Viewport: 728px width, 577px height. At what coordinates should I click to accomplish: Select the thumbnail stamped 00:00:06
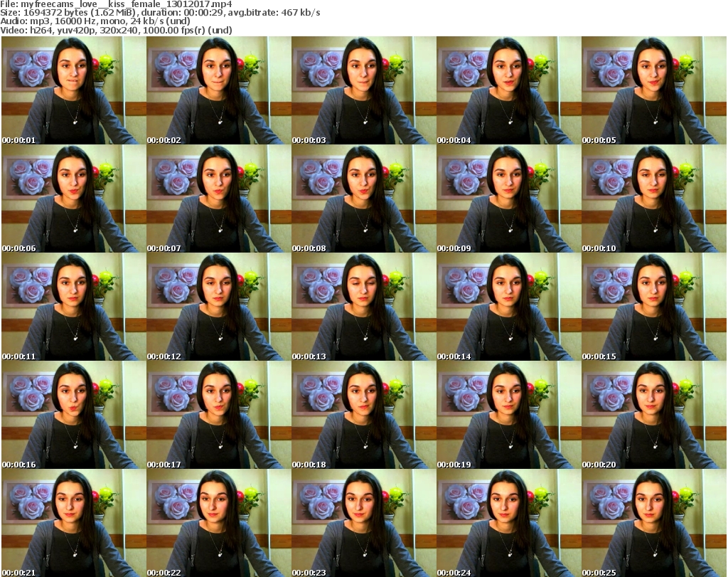point(74,198)
